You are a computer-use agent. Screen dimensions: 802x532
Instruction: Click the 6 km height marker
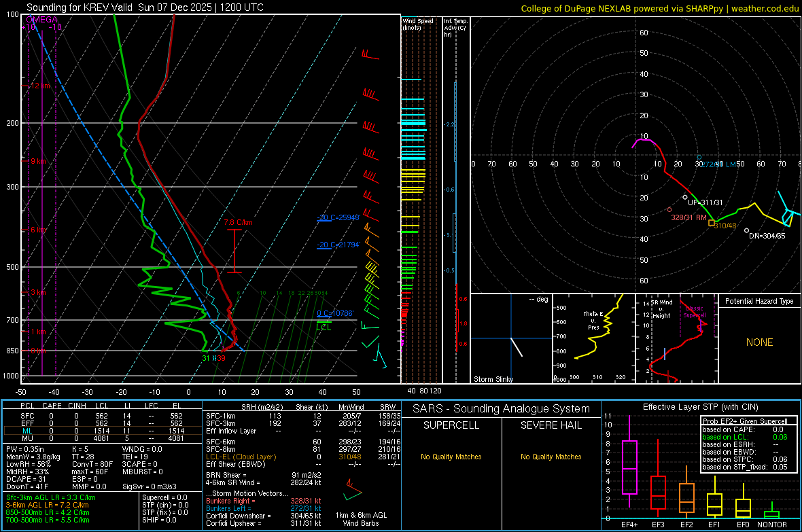[38, 230]
